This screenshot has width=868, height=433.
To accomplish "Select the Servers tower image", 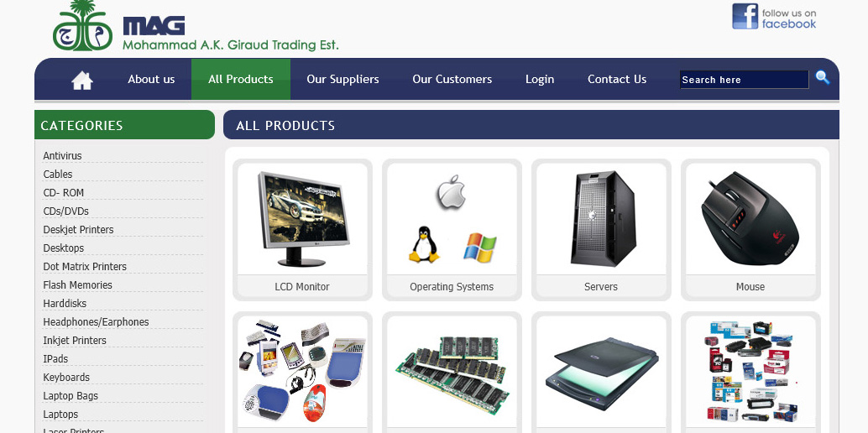I will tap(601, 219).
